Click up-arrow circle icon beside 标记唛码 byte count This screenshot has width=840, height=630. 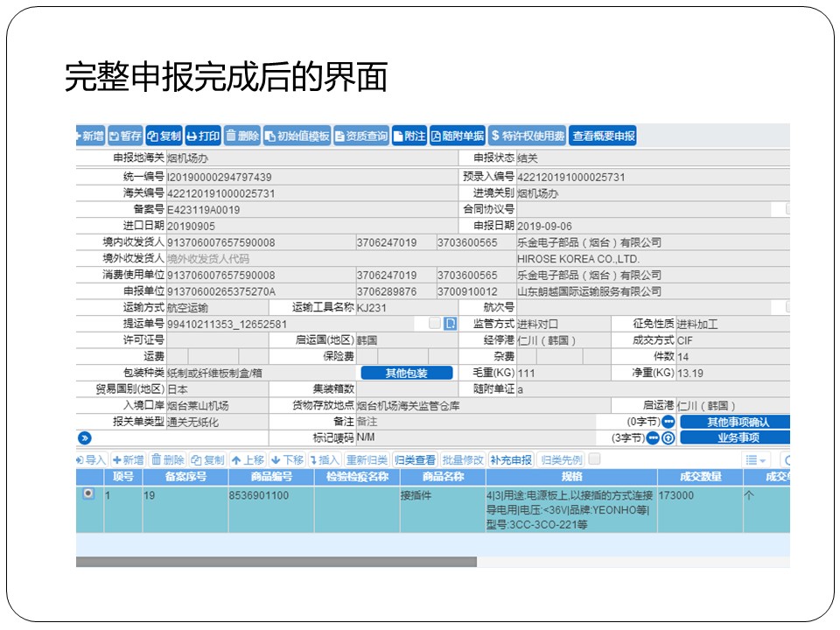click(x=668, y=437)
